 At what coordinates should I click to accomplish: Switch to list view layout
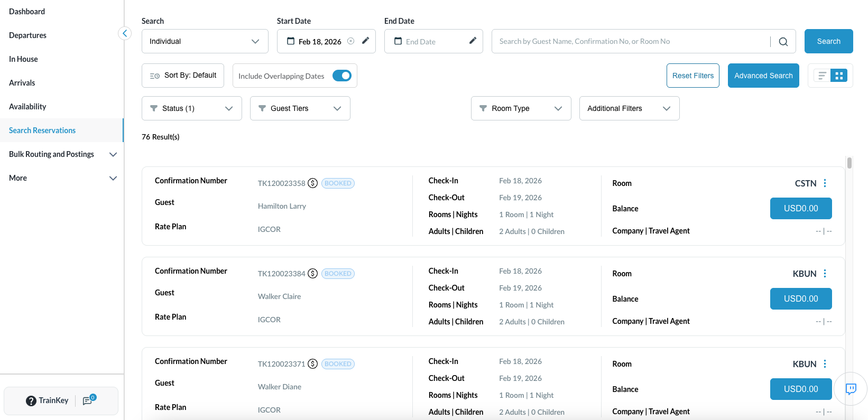point(822,76)
